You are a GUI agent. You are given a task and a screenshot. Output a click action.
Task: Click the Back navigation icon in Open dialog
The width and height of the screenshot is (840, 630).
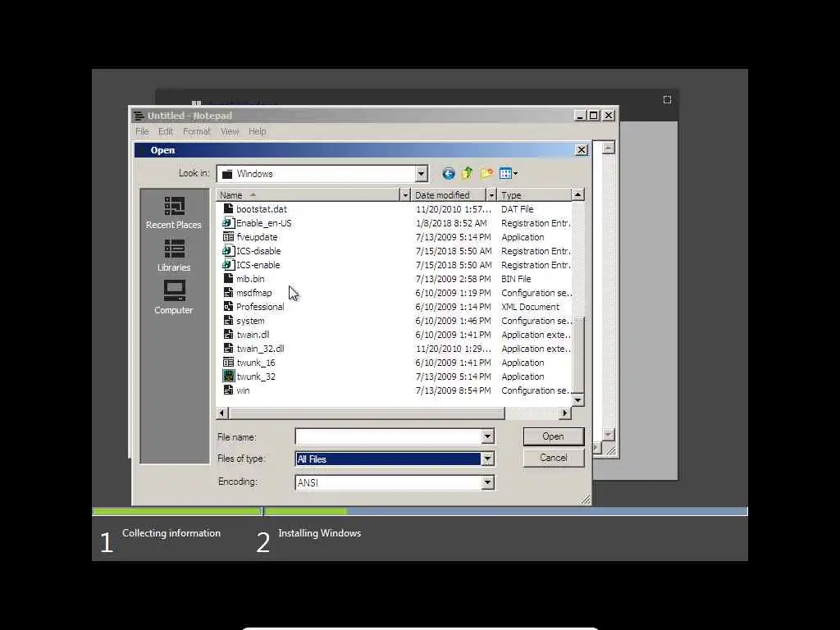449,173
